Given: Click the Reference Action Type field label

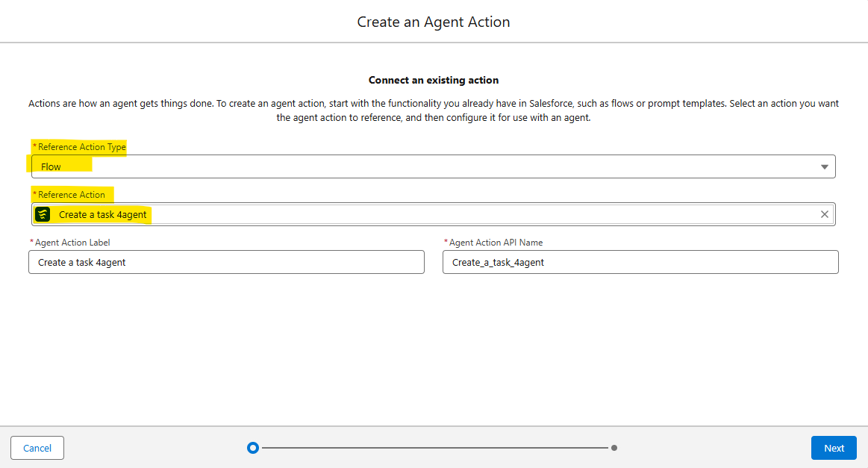Looking at the screenshot, I should [81, 147].
